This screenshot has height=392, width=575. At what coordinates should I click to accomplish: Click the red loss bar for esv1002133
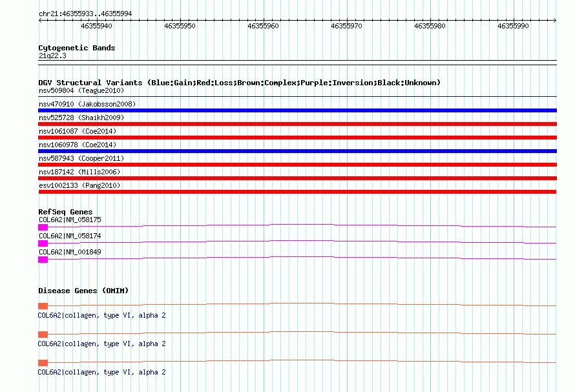pyautogui.click(x=297, y=192)
